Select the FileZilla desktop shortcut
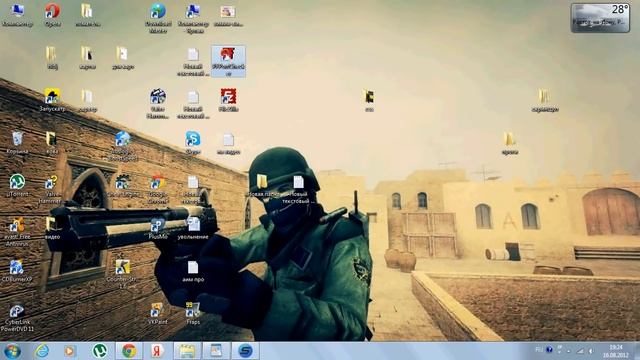 228,100
